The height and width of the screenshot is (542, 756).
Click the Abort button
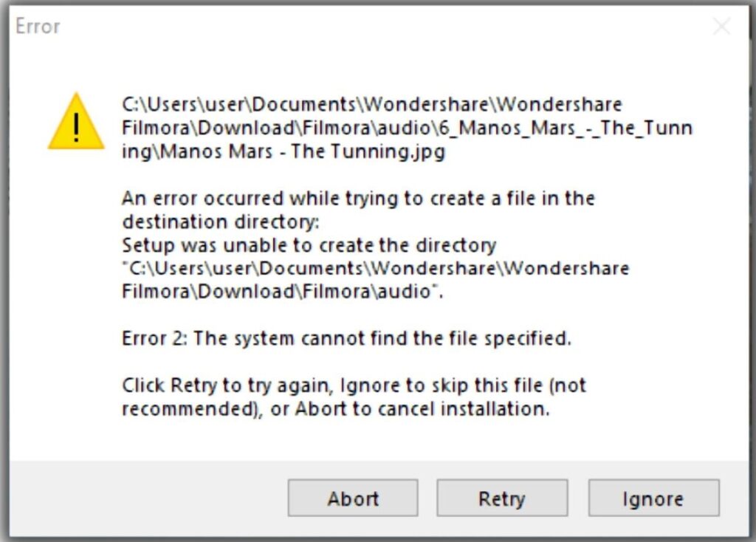(353, 498)
